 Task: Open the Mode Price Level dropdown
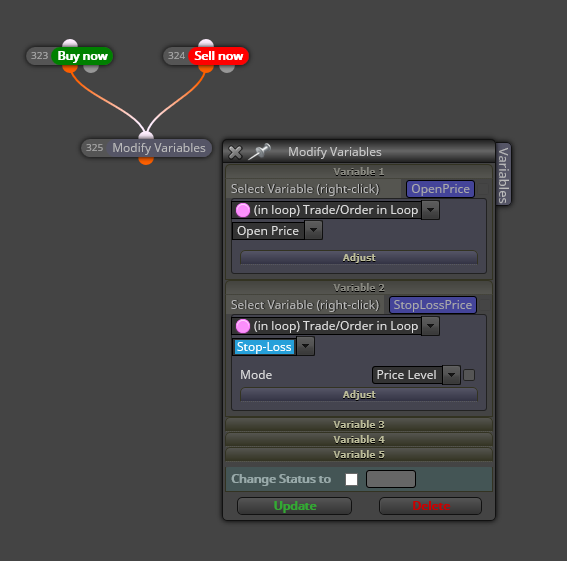click(451, 375)
